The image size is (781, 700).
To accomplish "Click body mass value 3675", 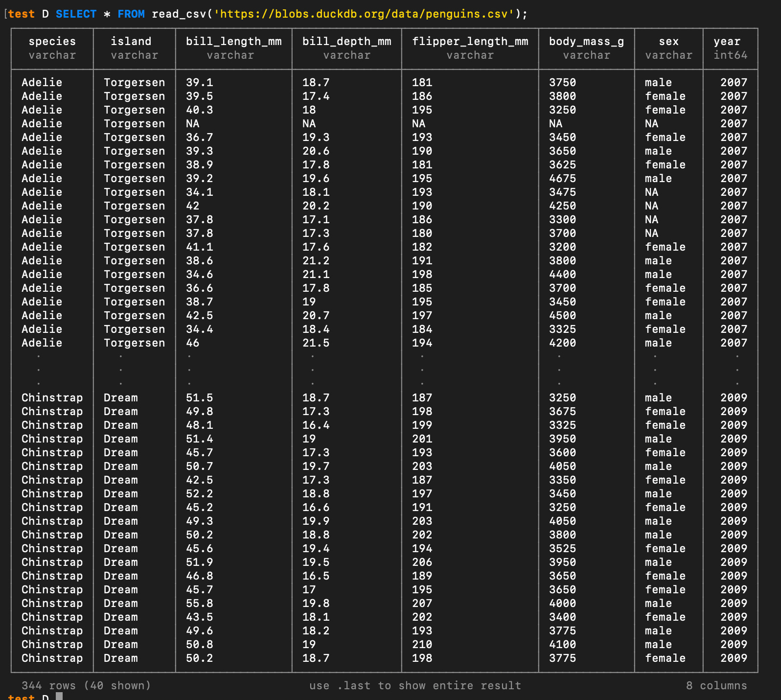I will pyautogui.click(x=563, y=411).
